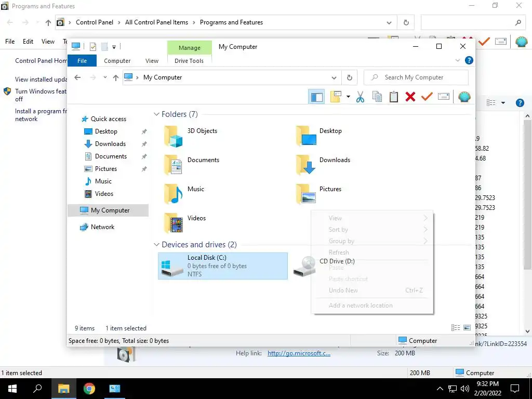Select the CD Drive (D:) icon

[x=305, y=267]
